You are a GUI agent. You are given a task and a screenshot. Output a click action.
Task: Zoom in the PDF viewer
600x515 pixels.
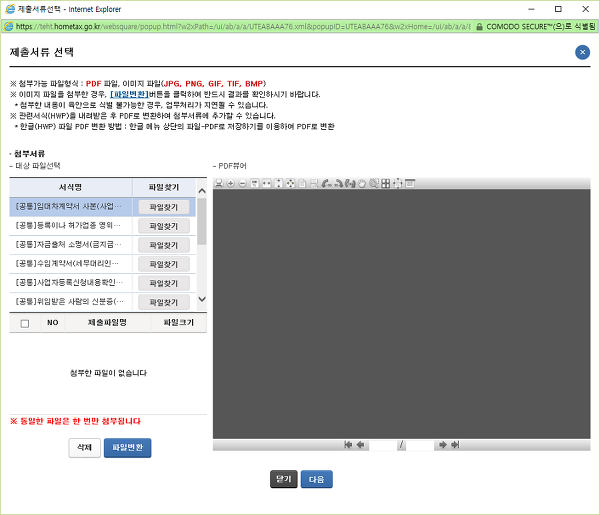pos(230,183)
